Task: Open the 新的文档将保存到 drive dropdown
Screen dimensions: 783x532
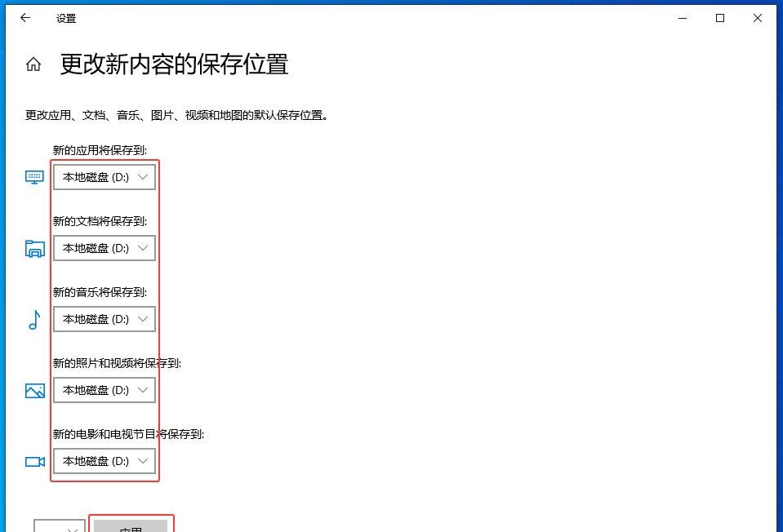Action: (x=104, y=248)
